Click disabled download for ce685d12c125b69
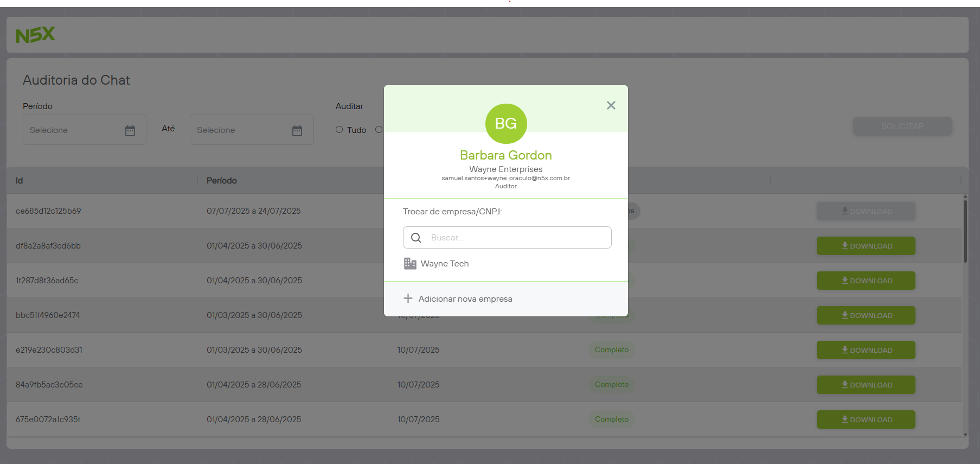The image size is (980, 464). [x=866, y=211]
